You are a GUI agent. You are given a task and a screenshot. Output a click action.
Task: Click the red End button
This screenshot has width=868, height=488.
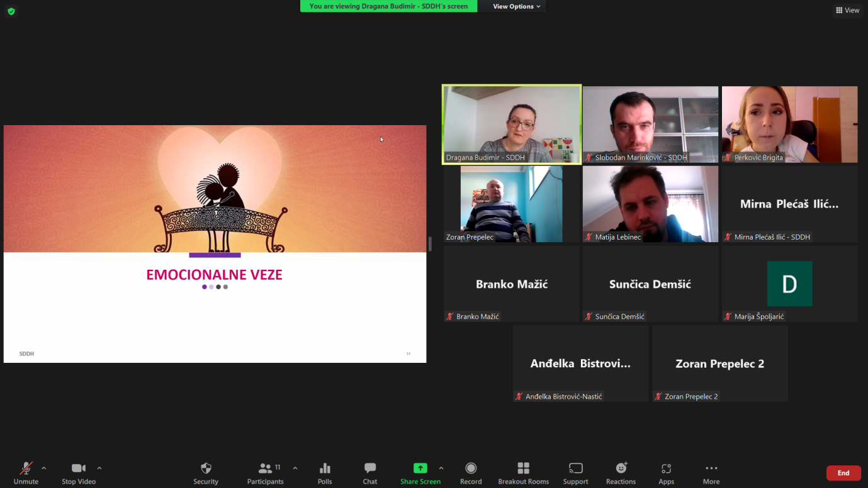(843, 473)
